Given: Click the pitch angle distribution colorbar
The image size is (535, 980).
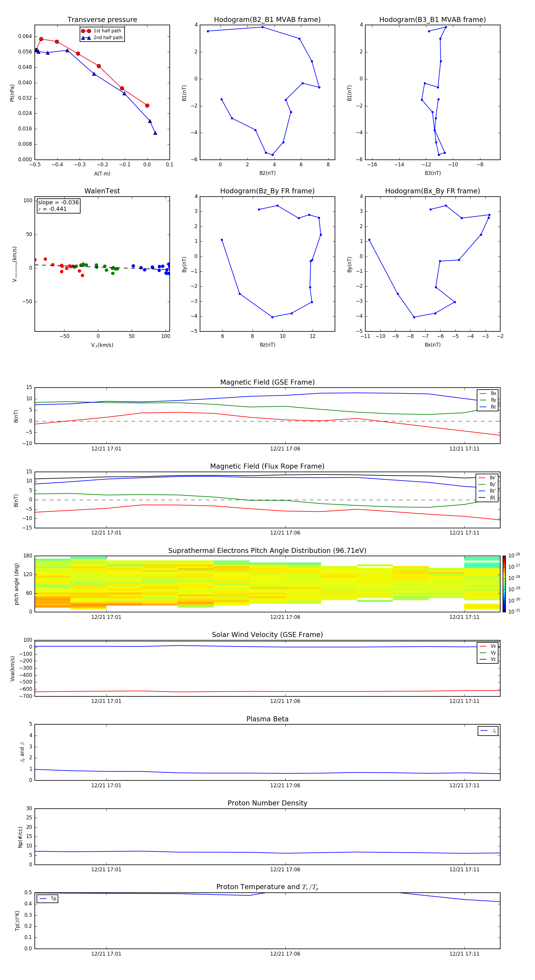Looking at the screenshot, I should click(504, 584).
